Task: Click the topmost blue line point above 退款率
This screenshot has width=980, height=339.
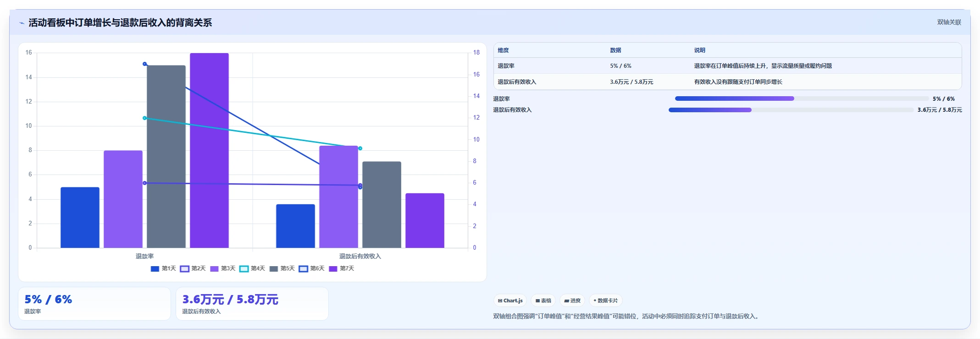Action: click(144, 64)
